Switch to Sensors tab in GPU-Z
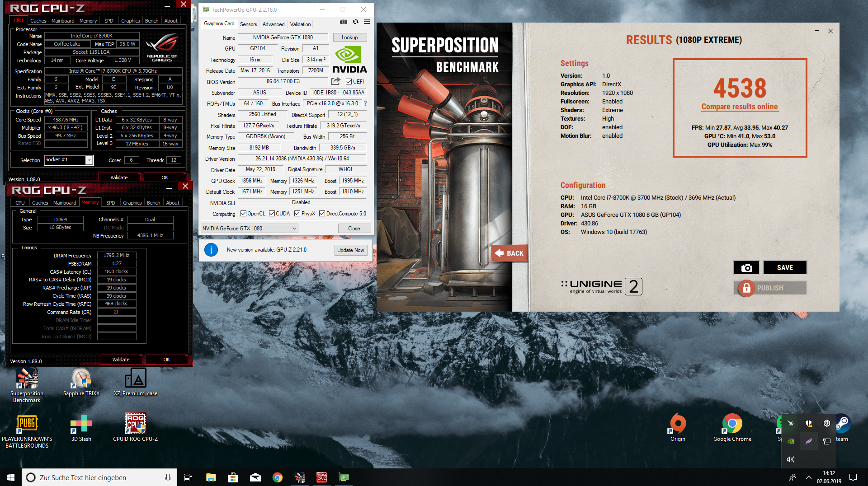Image resolution: width=868 pixels, height=486 pixels. 248,24
